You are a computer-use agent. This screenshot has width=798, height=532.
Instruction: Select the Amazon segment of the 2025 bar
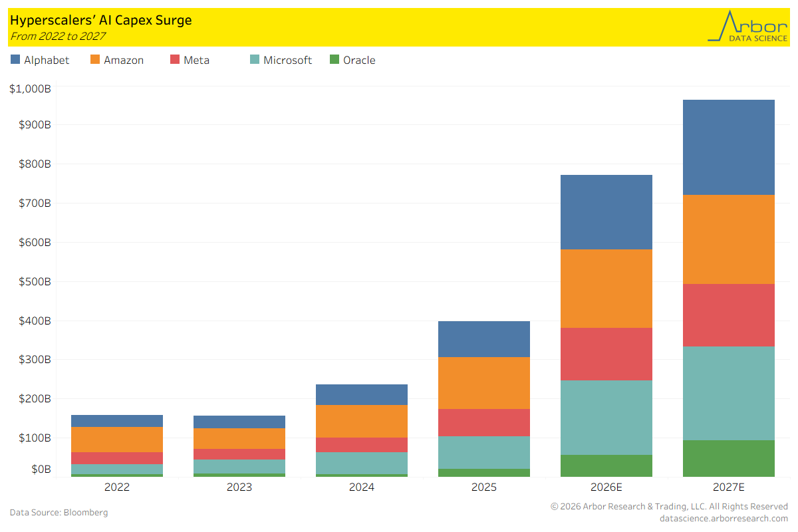point(484,383)
